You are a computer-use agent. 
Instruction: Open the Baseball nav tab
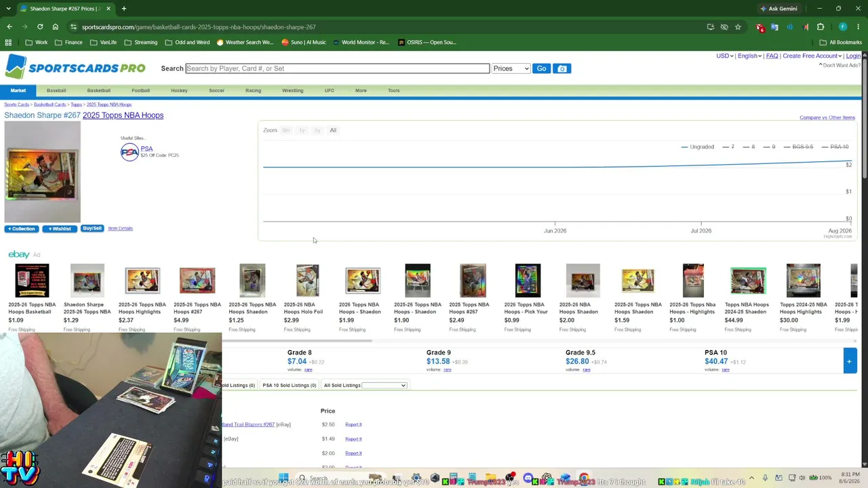[56, 90]
